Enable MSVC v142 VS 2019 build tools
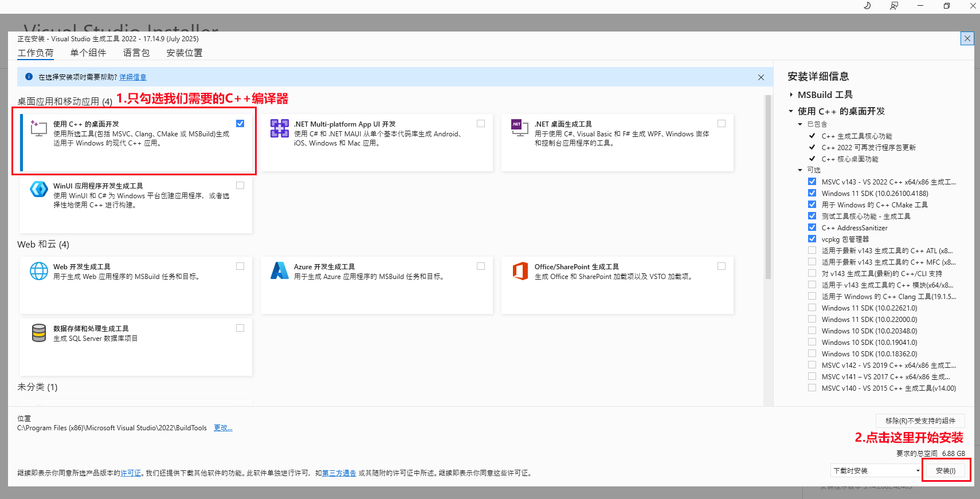 (812, 365)
